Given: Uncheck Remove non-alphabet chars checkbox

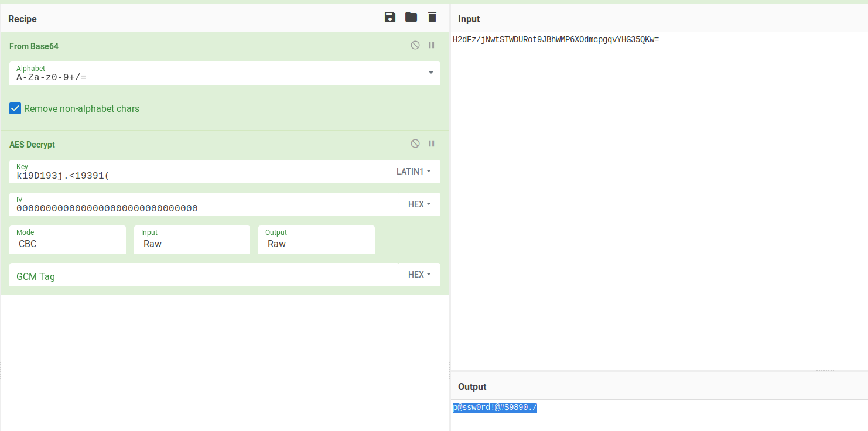Looking at the screenshot, I should 15,108.
